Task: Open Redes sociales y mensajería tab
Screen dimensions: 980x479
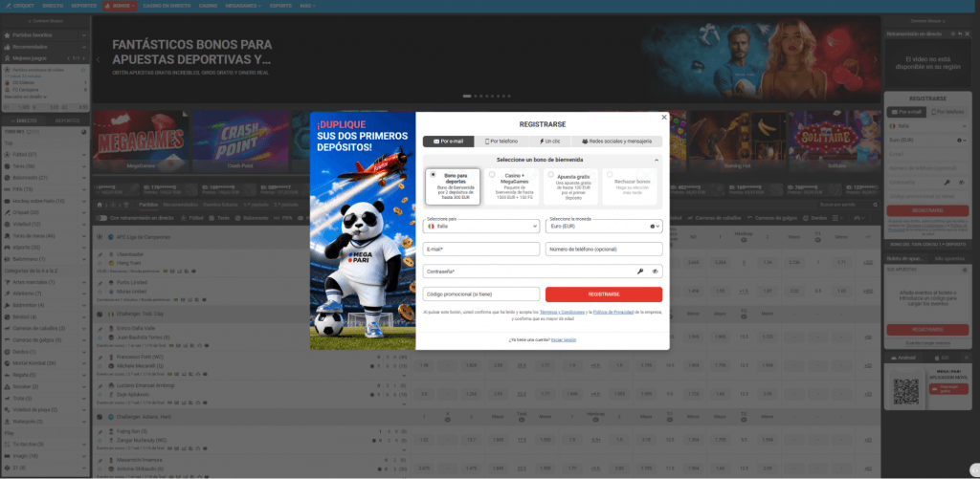Action: (617, 142)
